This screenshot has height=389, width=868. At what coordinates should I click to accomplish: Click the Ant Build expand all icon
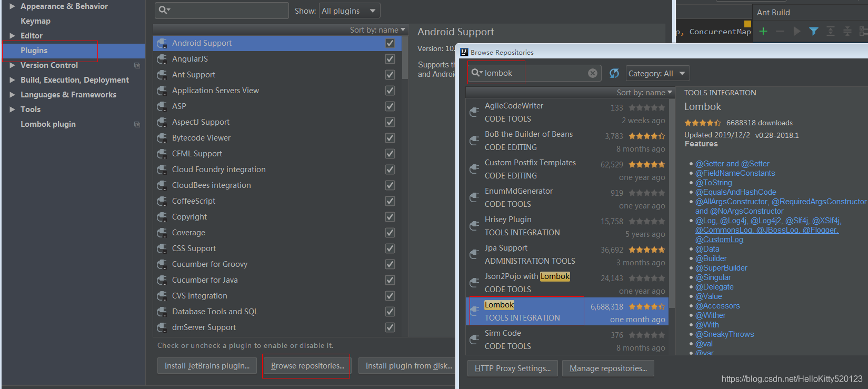tap(831, 32)
